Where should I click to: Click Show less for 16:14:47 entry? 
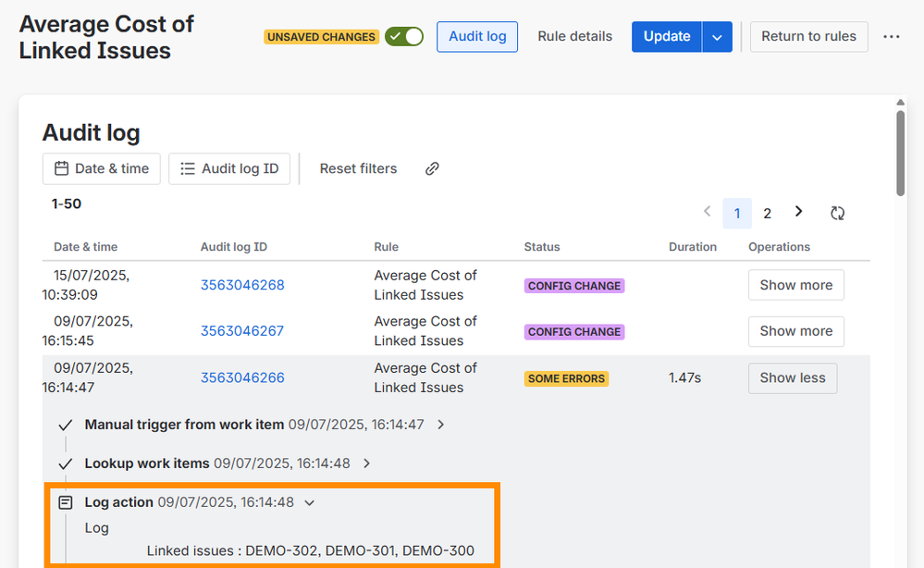coord(793,378)
